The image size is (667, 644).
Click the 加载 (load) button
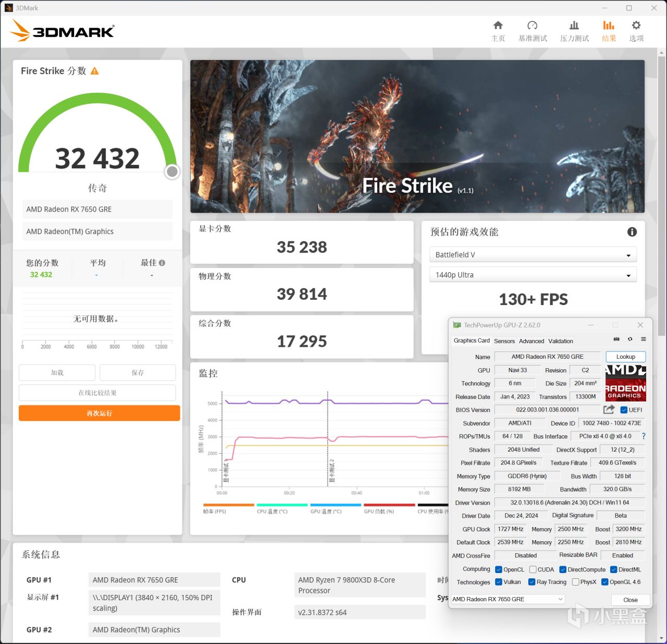pyautogui.click(x=57, y=373)
